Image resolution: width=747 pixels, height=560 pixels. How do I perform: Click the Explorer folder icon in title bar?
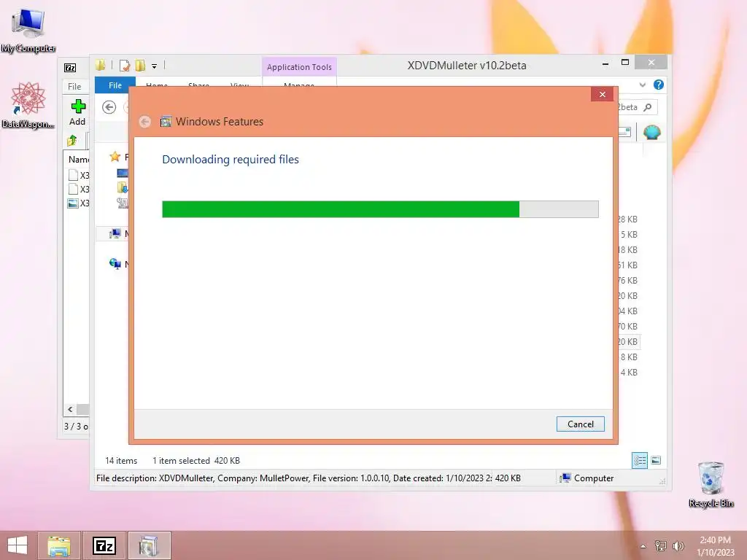point(101,65)
